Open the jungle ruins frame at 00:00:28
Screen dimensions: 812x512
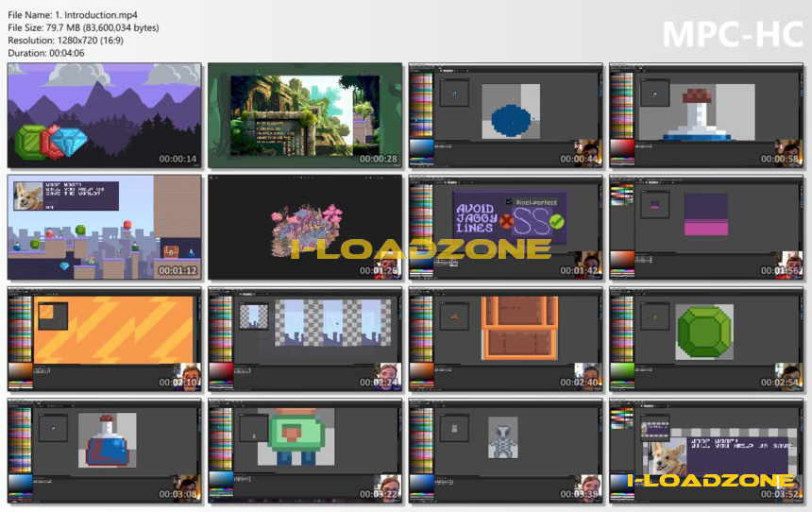[305, 115]
